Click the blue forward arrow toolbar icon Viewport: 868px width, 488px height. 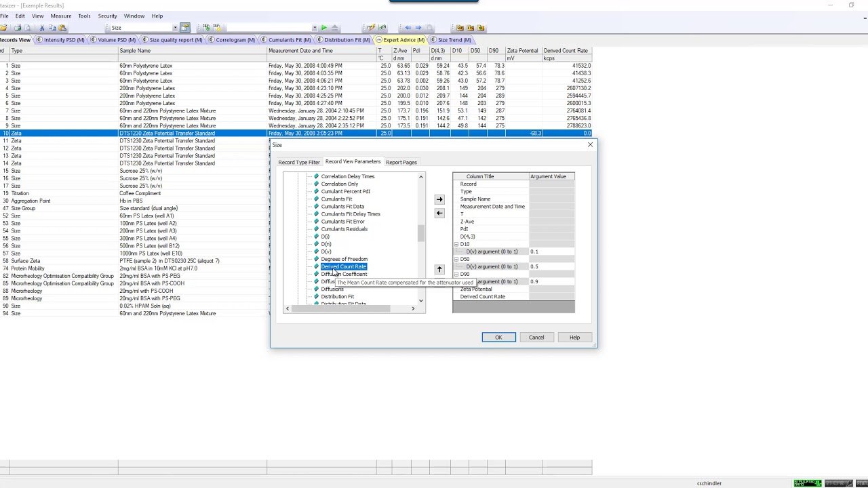[x=418, y=28]
